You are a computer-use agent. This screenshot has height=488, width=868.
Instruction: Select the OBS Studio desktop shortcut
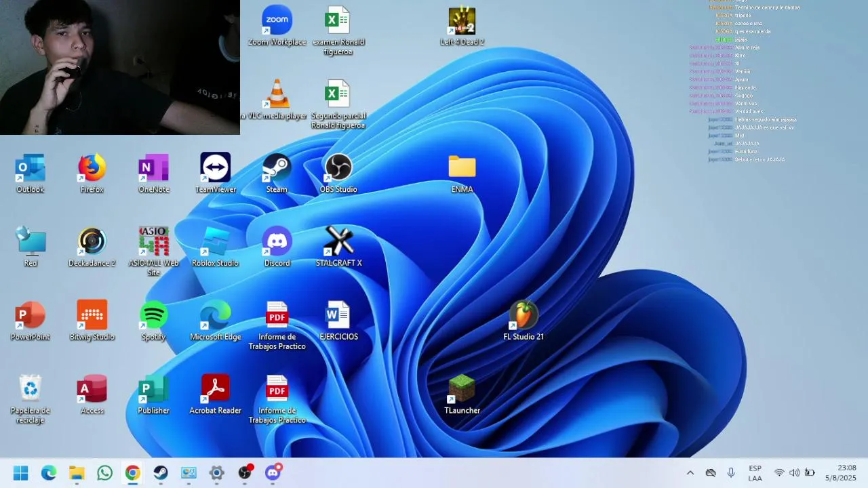click(338, 174)
